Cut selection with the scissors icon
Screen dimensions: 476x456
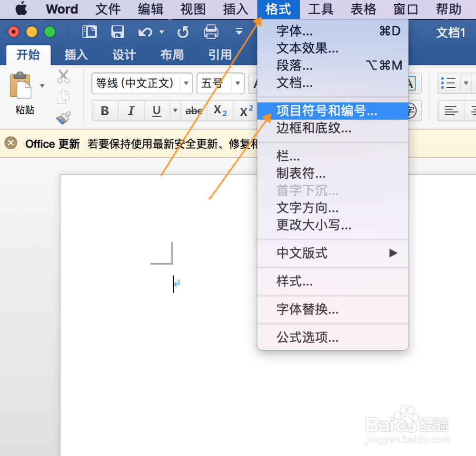63,76
